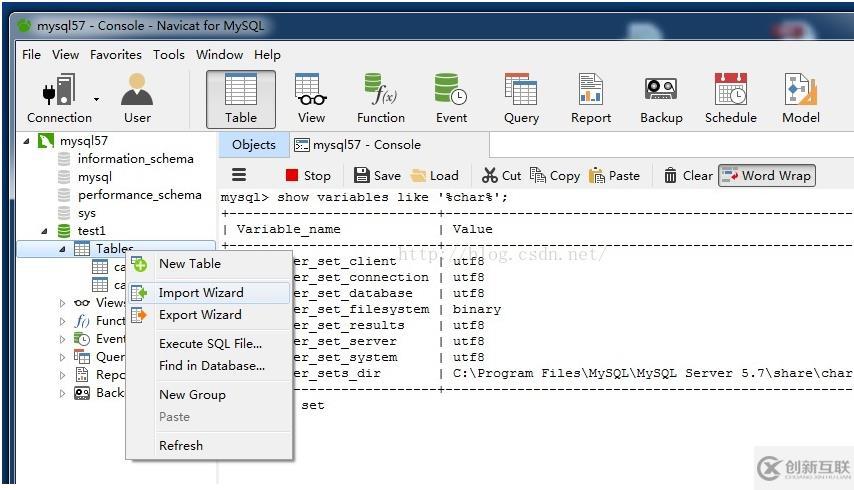Toggle the Word Wrap button
Screen dimensions: 854x490
pyautogui.click(x=767, y=175)
